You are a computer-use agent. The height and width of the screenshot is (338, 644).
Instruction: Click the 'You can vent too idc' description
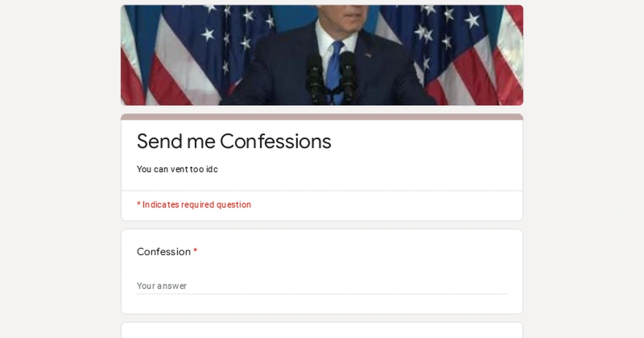coord(177,169)
